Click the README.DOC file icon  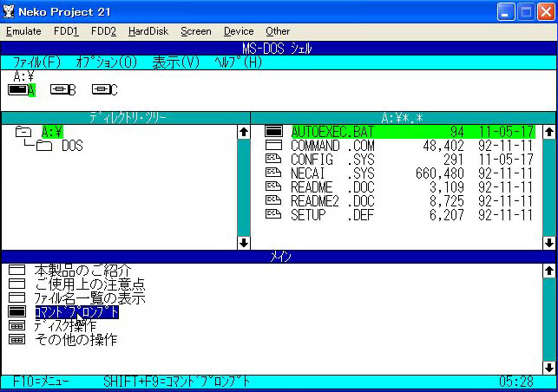click(273, 186)
